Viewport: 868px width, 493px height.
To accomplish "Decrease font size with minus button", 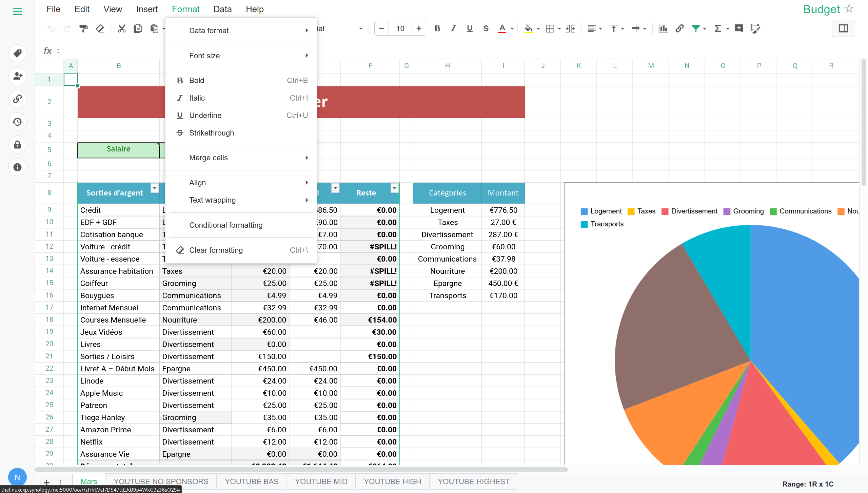I will click(381, 28).
